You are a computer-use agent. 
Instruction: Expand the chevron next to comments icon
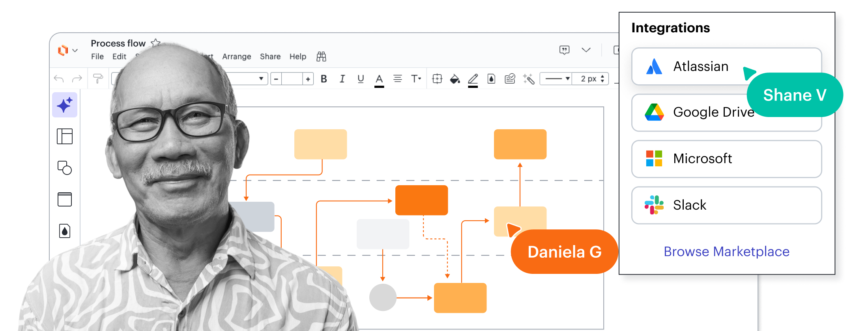tap(586, 50)
